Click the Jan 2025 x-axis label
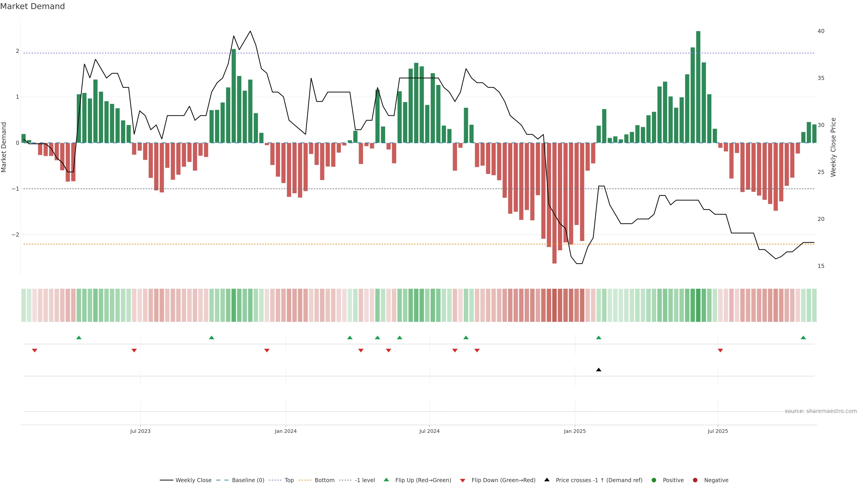Viewport: 868px width, 488px height. click(575, 431)
